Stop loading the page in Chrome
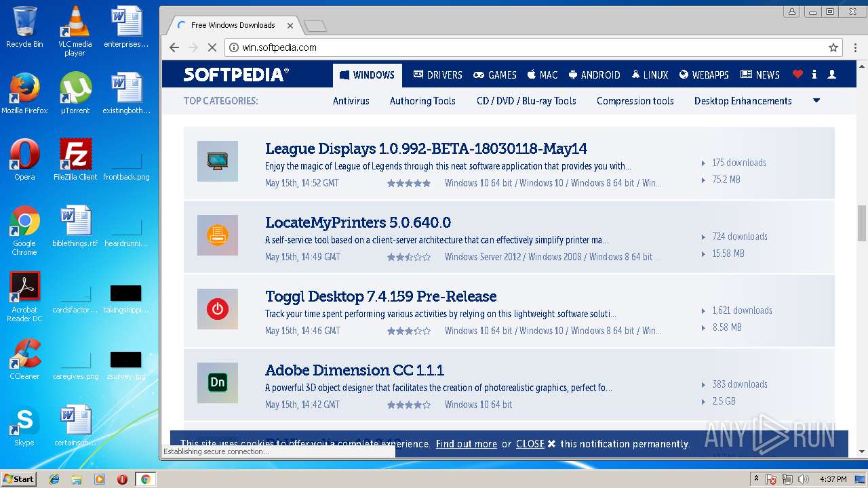Screen dimensions: 868x488 pos(212,47)
